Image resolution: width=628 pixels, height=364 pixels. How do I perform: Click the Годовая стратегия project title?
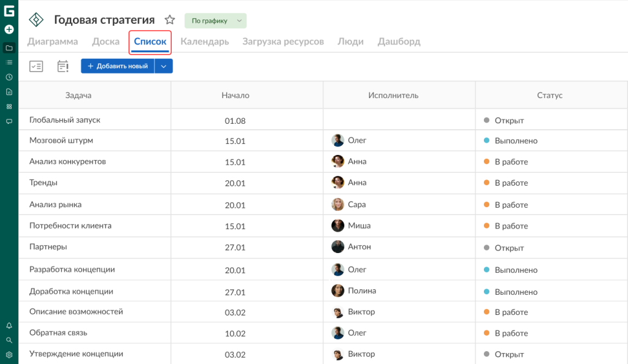(x=104, y=20)
